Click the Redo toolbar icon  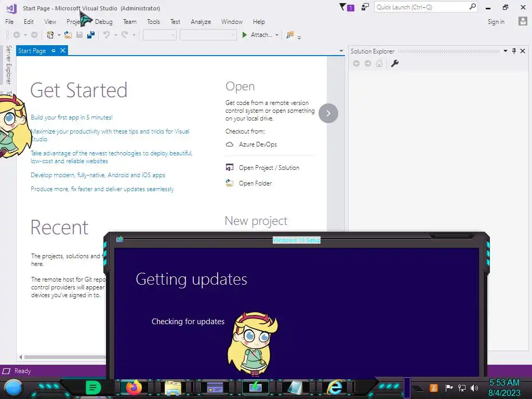(125, 35)
